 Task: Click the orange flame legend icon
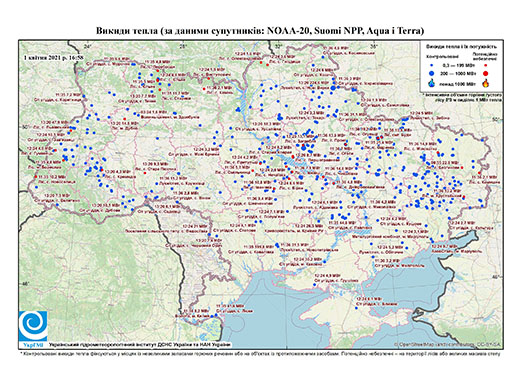(486, 83)
